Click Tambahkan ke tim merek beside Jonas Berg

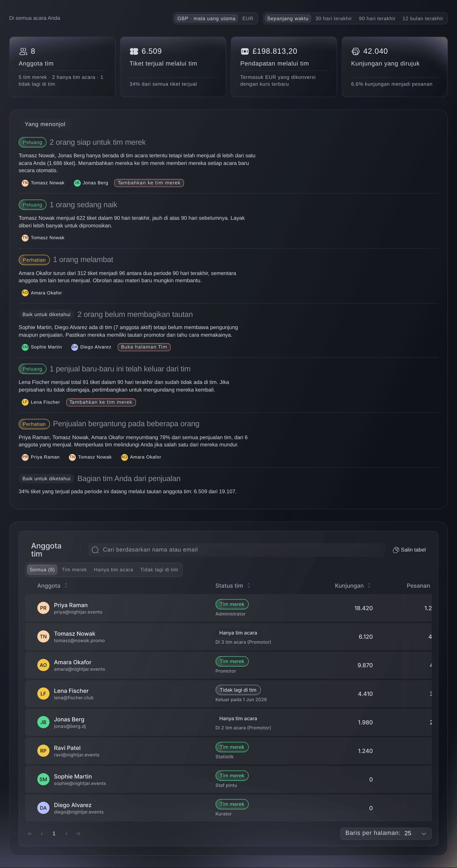click(x=149, y=183)
